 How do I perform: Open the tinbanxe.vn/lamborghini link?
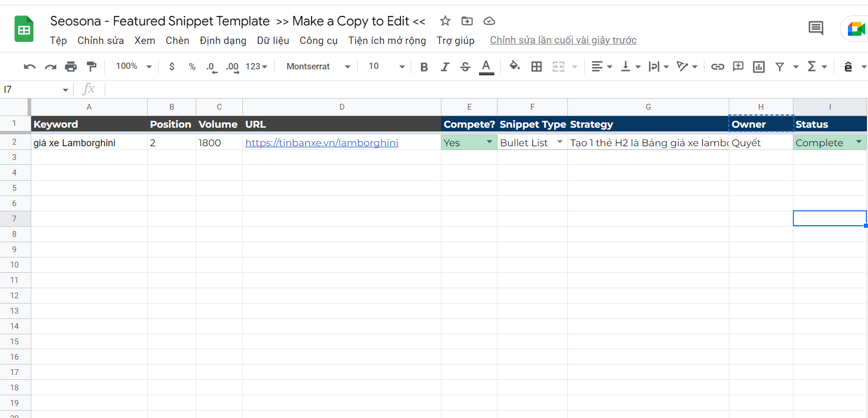322,143
